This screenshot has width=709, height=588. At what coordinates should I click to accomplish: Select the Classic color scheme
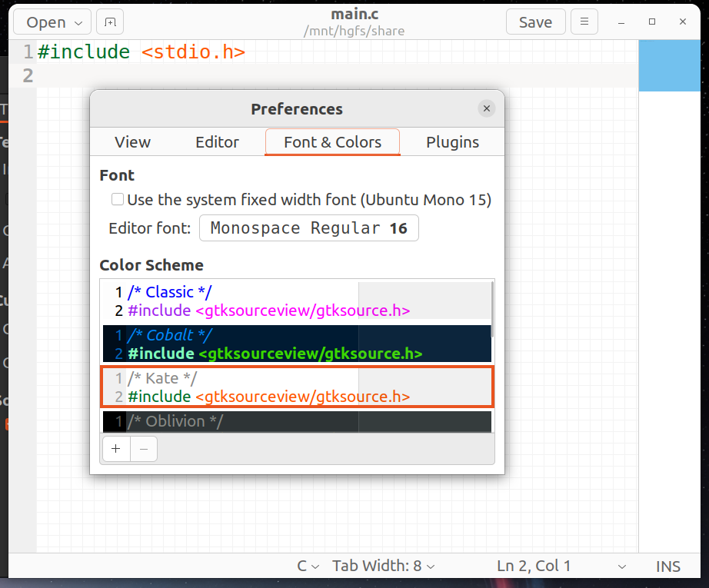pos(297,301)
